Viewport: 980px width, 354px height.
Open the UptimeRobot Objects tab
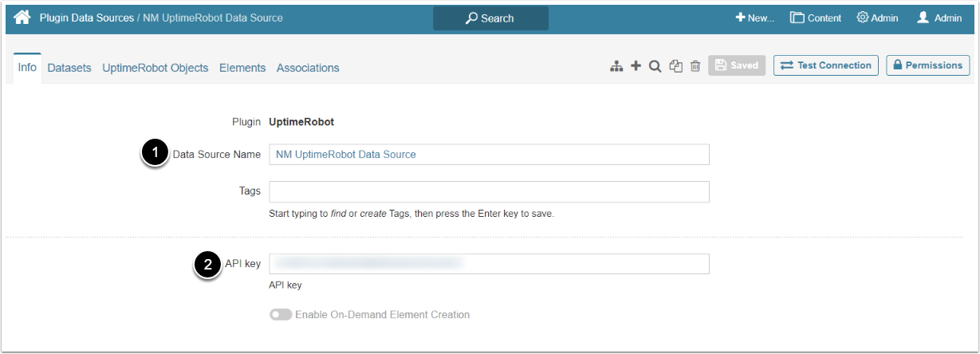click(x=155, y=68)
